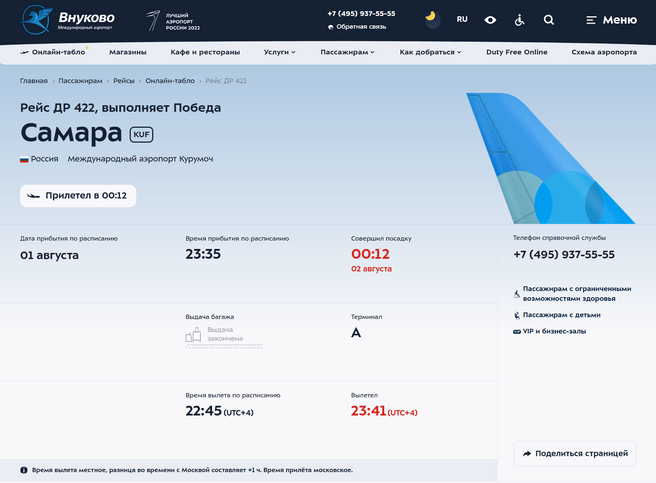This screenshot has height=483, width=656.
Task: Open wheelchair accessibility icon in header
Action: [x=519, y=20]
